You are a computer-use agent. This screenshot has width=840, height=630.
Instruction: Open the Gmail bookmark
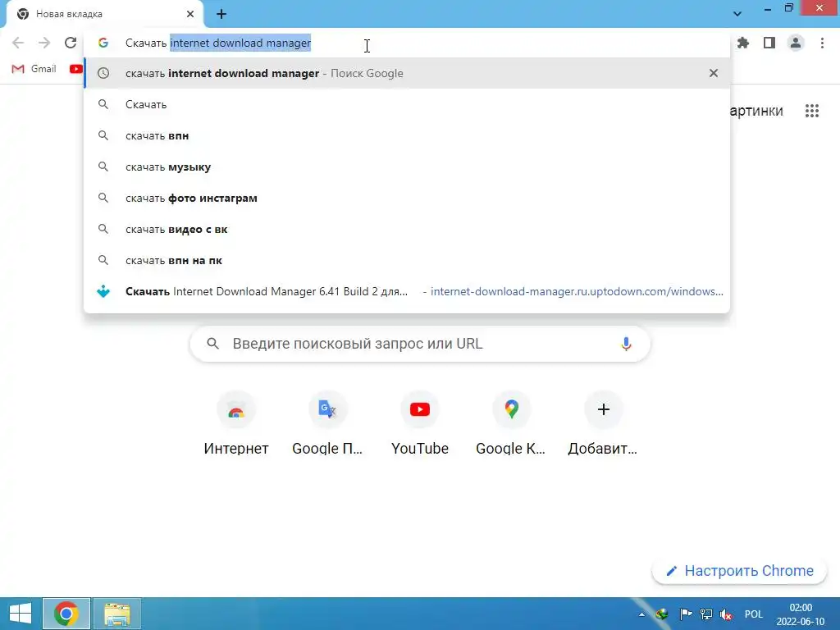[34, 69]
